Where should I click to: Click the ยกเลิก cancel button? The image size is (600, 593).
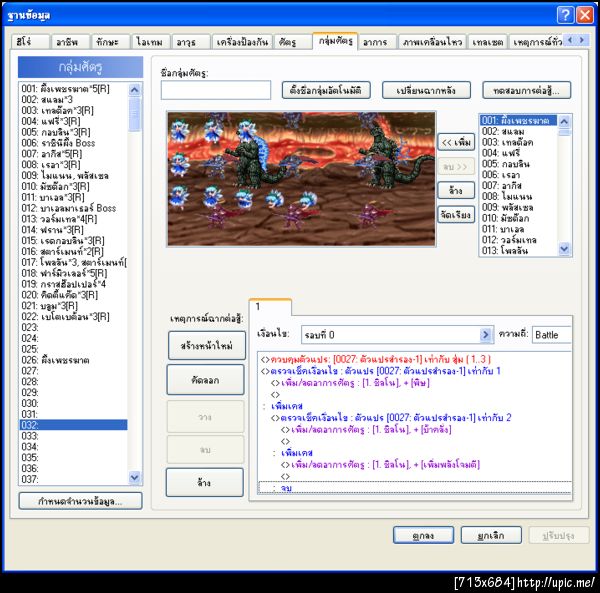pos(491,535)
